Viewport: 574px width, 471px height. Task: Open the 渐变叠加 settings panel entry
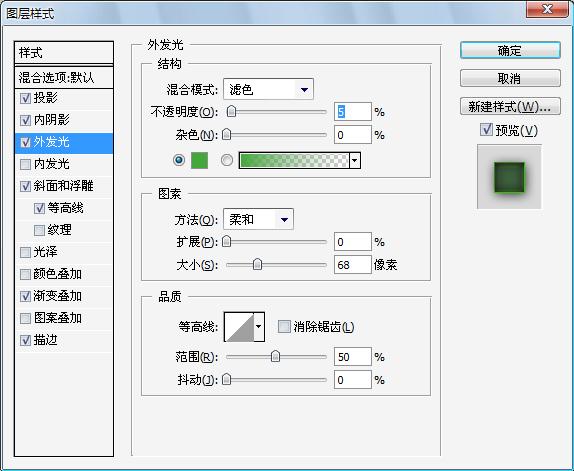[57, 296]
